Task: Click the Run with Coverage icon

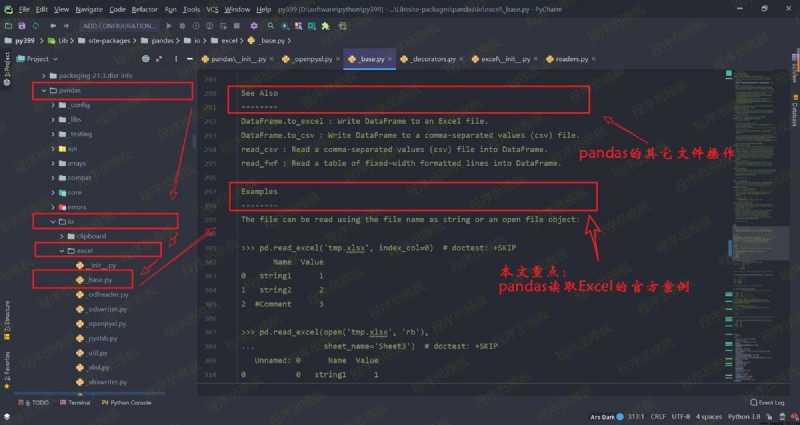Action: tap(196, 26)
